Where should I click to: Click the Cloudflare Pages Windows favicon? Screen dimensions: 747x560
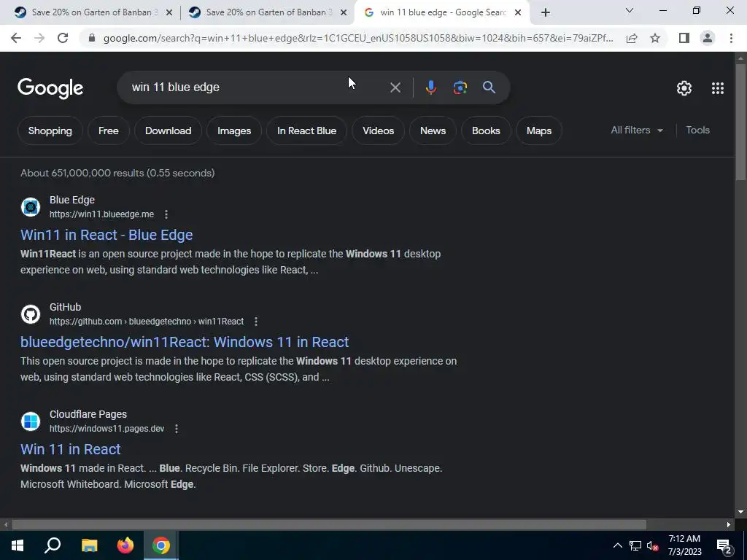(x=31, y=421)
